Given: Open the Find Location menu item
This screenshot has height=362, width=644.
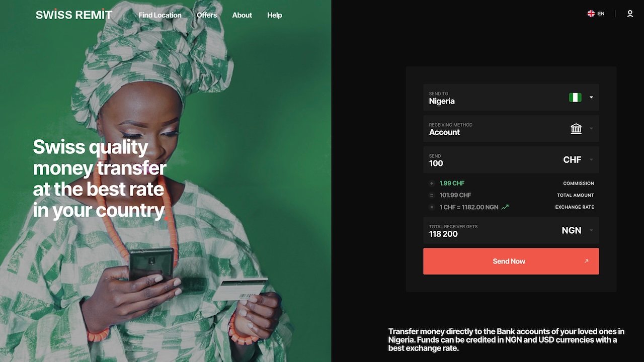Looking at the screenshot, I should click(160, 15).
